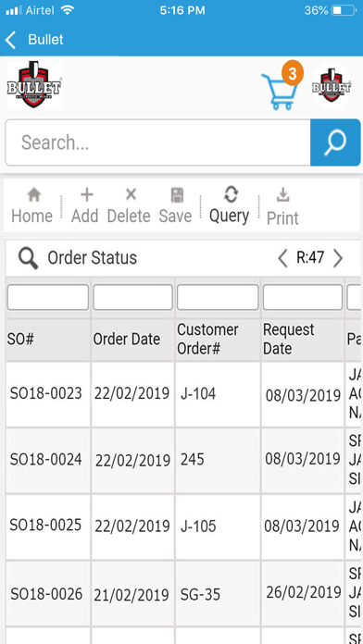Click the R:47 record count
The image size is (363, 644).
pos(310,258)
